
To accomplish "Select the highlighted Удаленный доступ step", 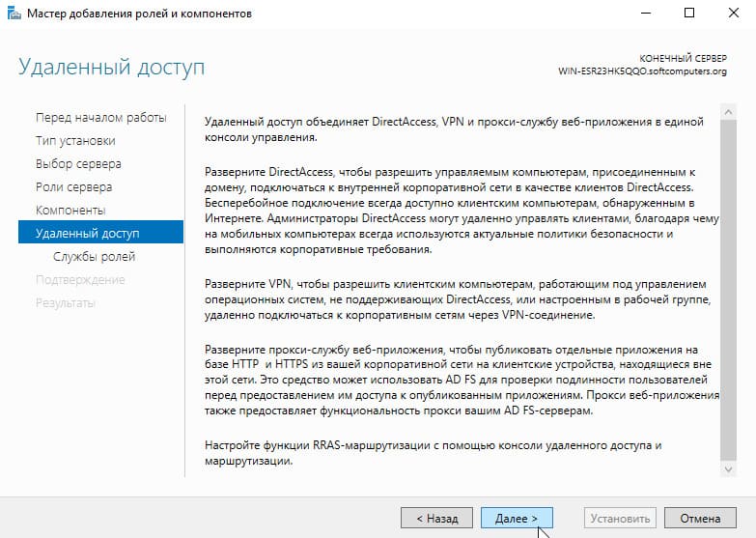I will coord(100,232).
